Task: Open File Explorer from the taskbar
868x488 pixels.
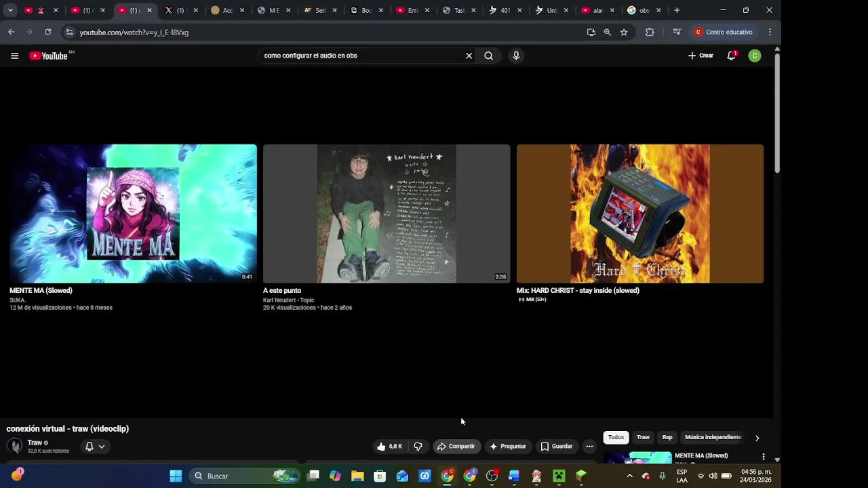Action: 357,476
